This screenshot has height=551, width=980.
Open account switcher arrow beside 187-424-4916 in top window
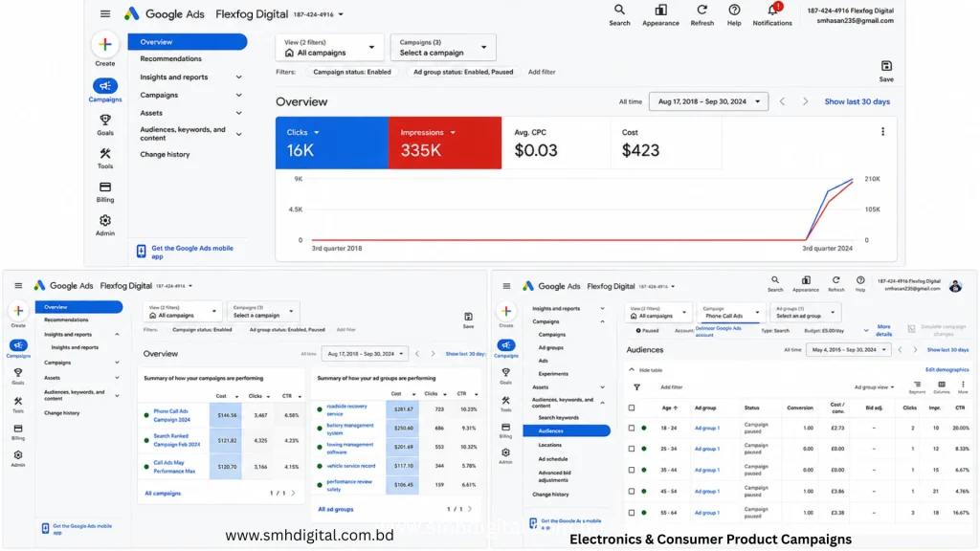341,14
